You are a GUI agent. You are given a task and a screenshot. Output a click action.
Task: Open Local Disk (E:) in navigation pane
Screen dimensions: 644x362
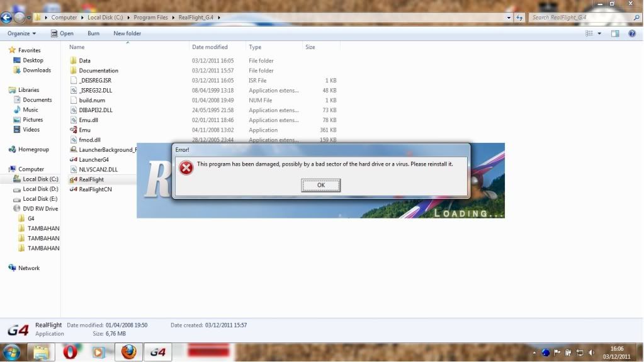[x=40, y=199]
